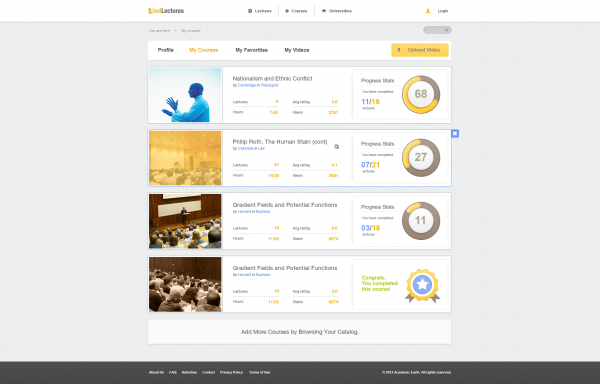Switch to the Profile tab
Screen dimensions: 600x384
pyautogui.click(x=166, y=50)
